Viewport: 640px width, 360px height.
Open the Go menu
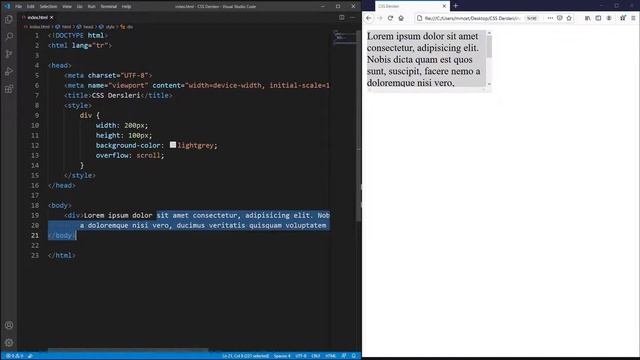pos(80,7)
